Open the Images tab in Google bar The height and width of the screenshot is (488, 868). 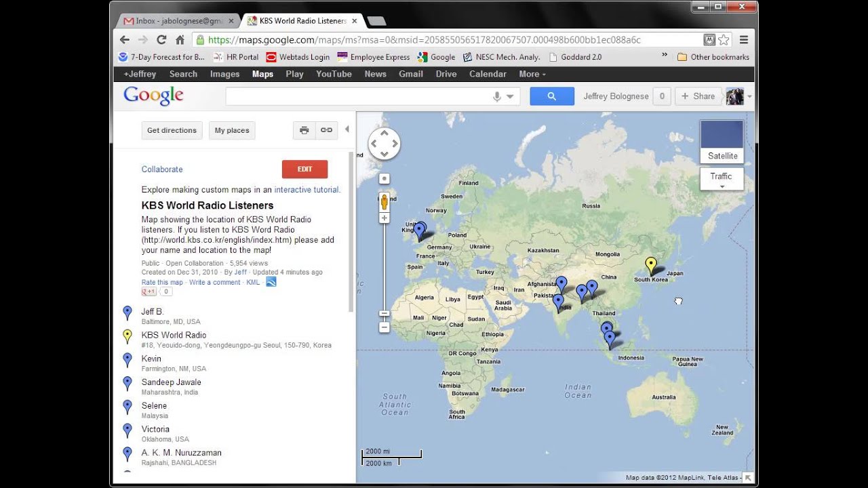point(224,74)
